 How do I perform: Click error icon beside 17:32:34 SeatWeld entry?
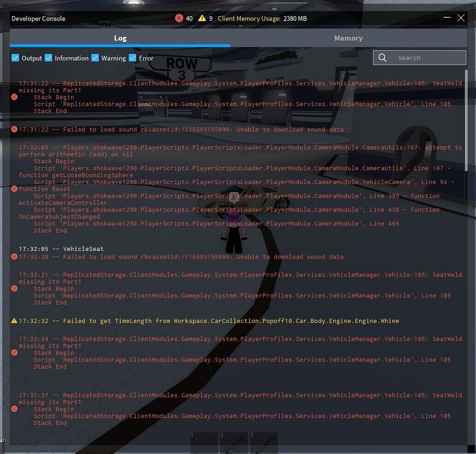pos(14,353)
